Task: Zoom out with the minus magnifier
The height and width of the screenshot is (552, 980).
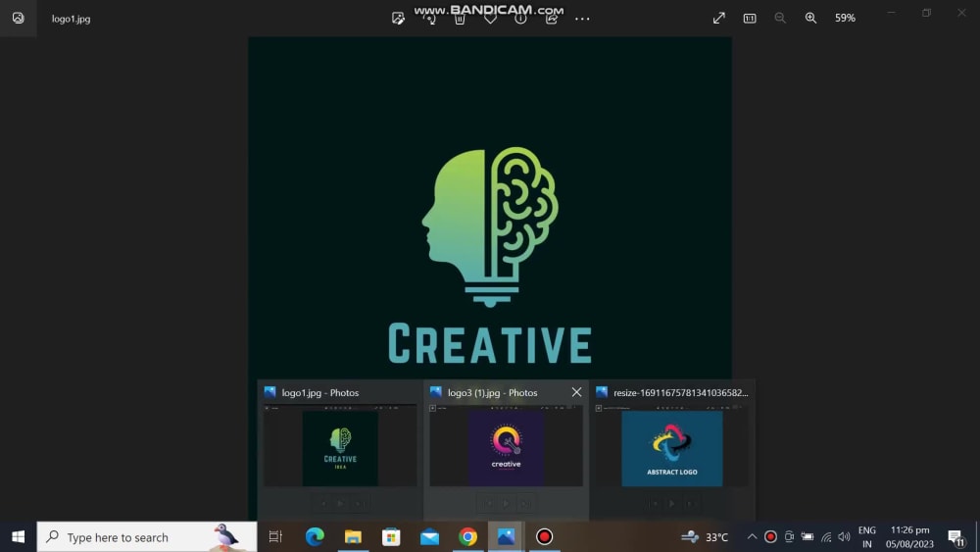Action: point(780,18)
